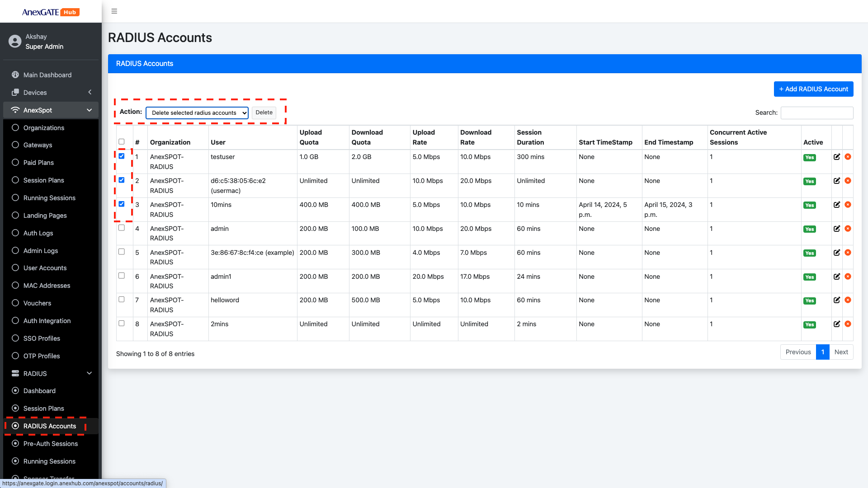
Task: Check the select-all header checkbox
Action: coord(122,141)
